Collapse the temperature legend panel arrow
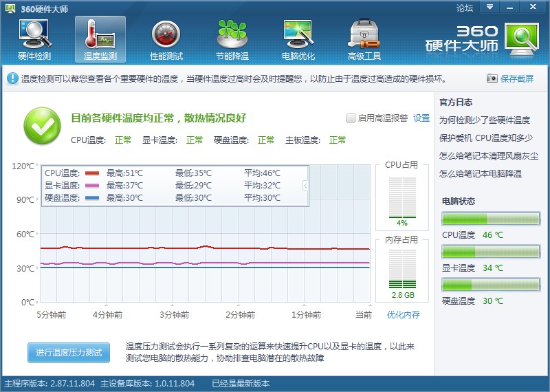The height and width of the screenshot is (392, 550). (x=305, y=185)
